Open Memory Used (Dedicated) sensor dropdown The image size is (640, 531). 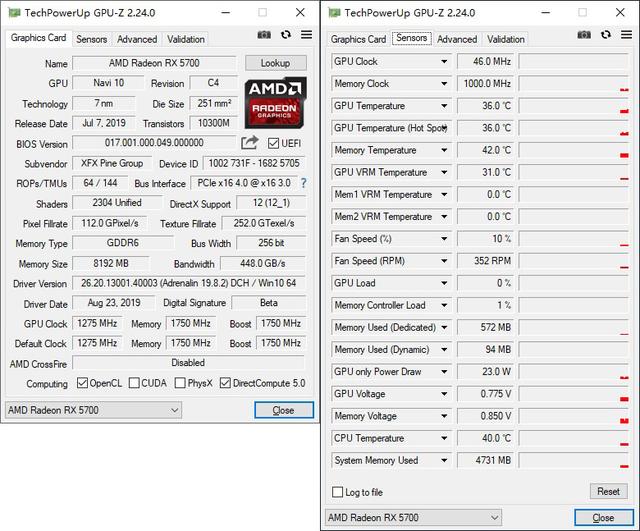[x=444, y=327]
